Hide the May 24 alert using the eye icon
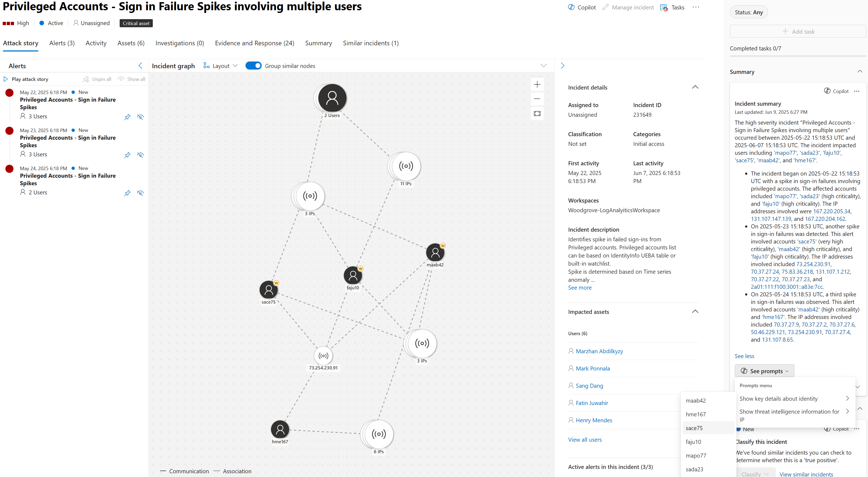868x477 pixels. (x=140, y=193)
